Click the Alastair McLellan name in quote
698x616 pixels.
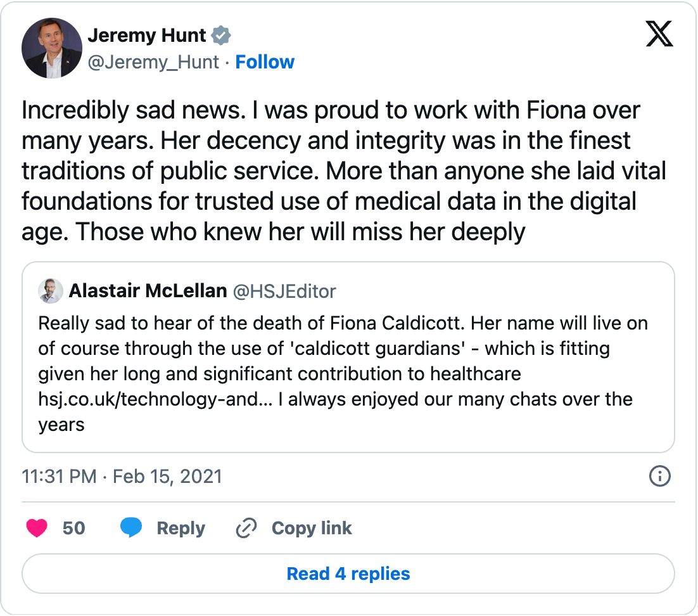[148, 291]
